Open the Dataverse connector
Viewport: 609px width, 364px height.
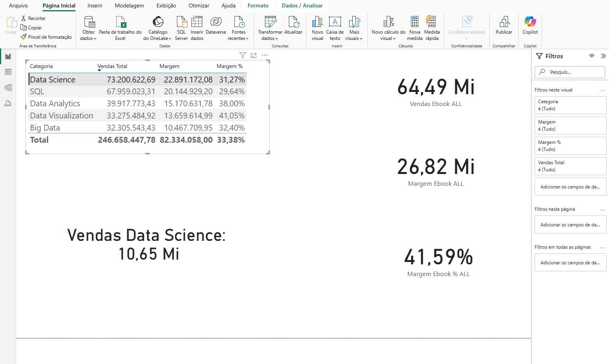(216, 25)
